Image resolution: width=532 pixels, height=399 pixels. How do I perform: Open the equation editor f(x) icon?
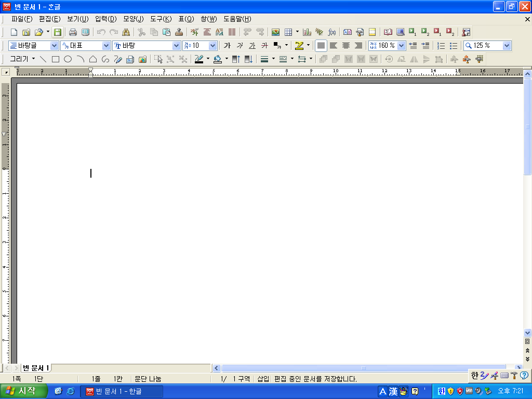pyautogui.click(x=332, y=32)
